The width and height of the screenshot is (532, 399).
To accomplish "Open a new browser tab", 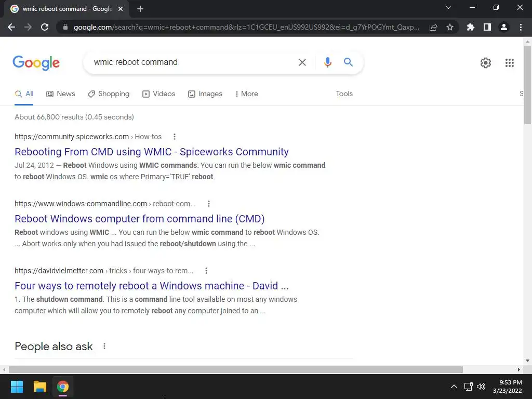I will [x=140, y=9].
